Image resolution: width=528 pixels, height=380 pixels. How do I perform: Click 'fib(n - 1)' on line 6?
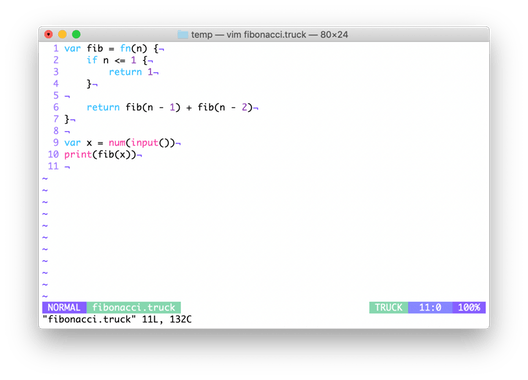click(153, 107)
